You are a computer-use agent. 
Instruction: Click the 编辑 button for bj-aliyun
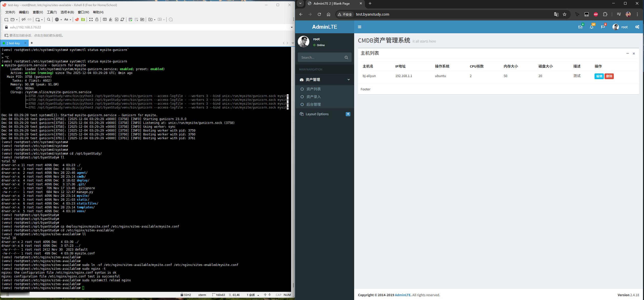tap(599, 76)
